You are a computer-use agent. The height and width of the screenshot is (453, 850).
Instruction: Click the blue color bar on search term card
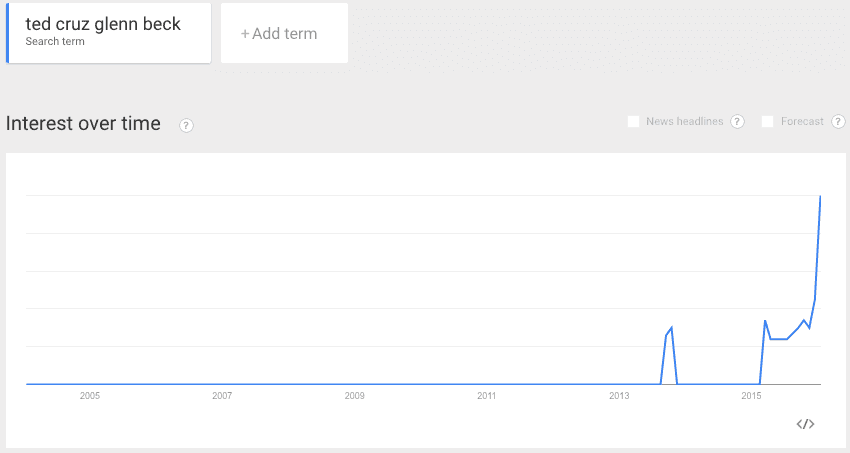pos(8,33)
